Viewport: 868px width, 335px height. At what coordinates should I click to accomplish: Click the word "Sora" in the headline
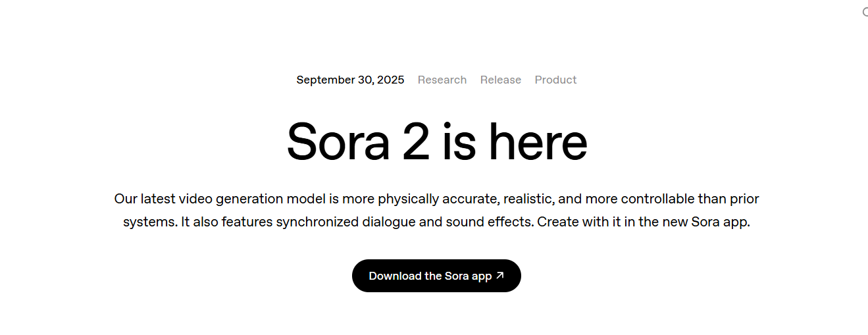[338, 142]
